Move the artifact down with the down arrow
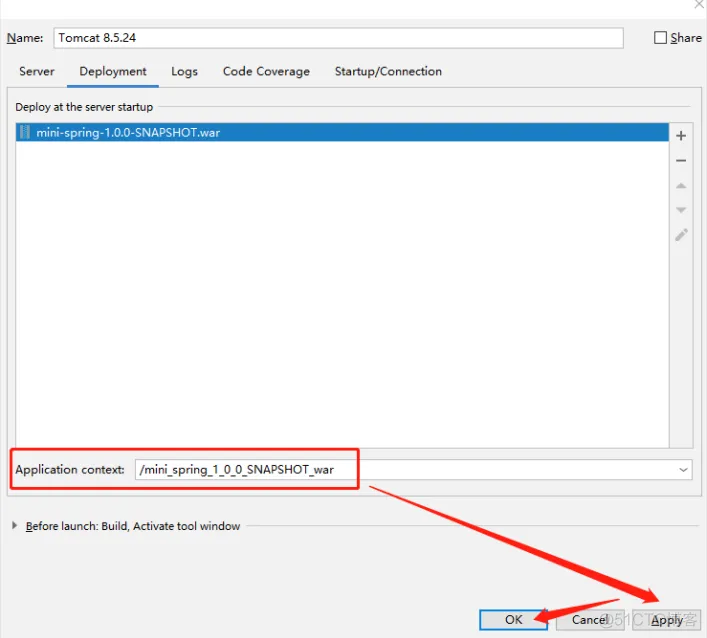707x638 pixels. 681,210
